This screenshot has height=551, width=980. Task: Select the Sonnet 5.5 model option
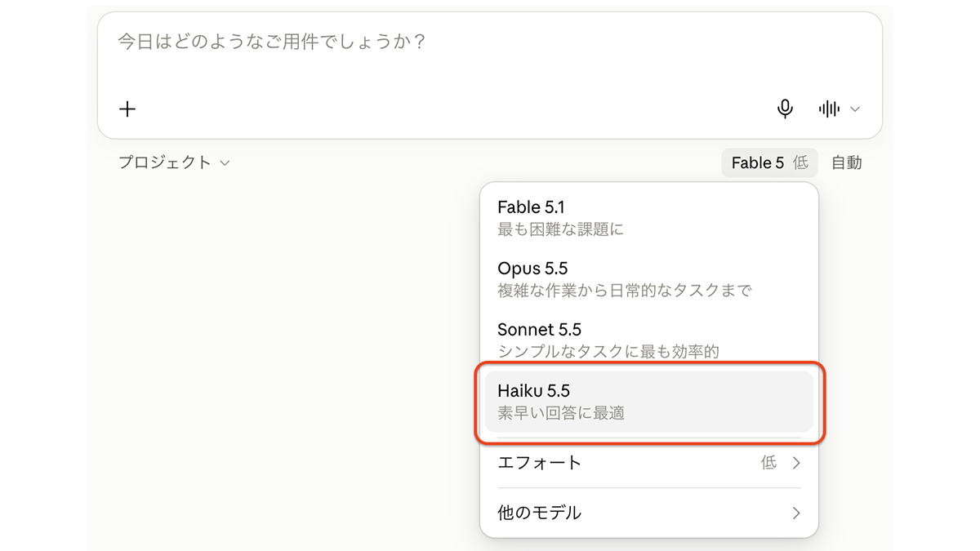click(x=649, y=340)
